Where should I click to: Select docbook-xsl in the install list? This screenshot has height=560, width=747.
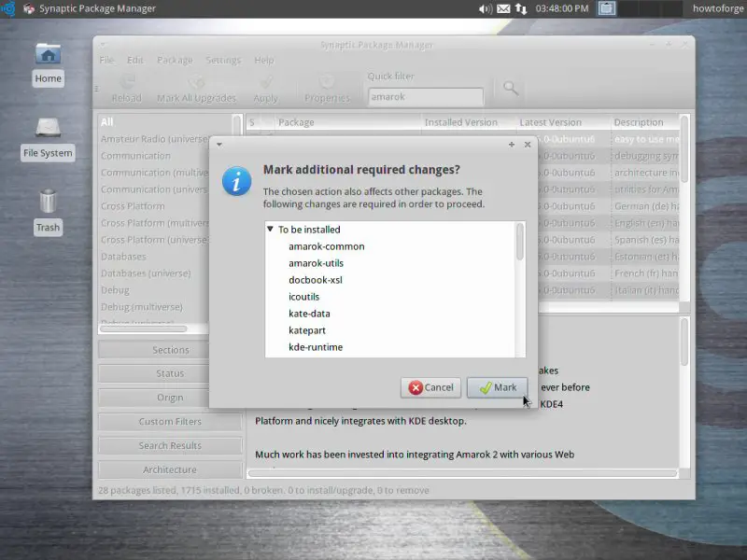[316, 280]
